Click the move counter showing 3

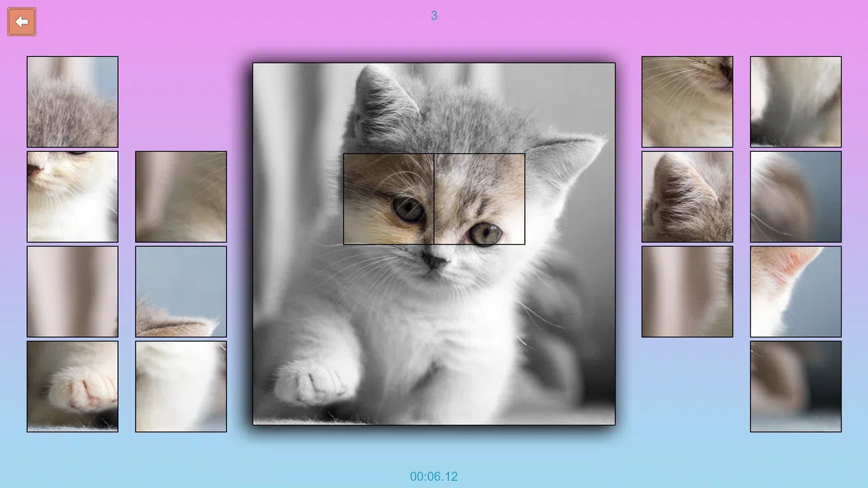click(x=434, y=16)
